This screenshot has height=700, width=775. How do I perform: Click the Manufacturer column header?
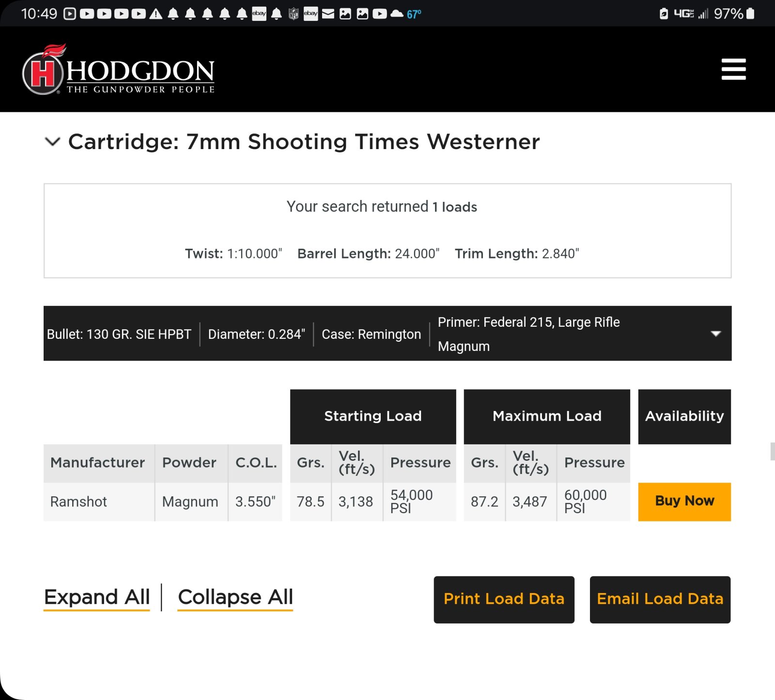click(99, 463)
